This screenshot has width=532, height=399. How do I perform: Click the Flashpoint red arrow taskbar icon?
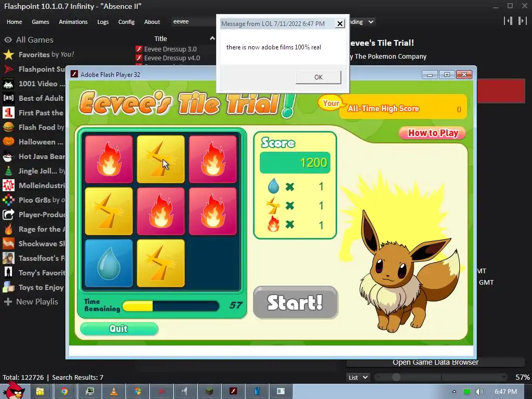[x=161, y=391]
